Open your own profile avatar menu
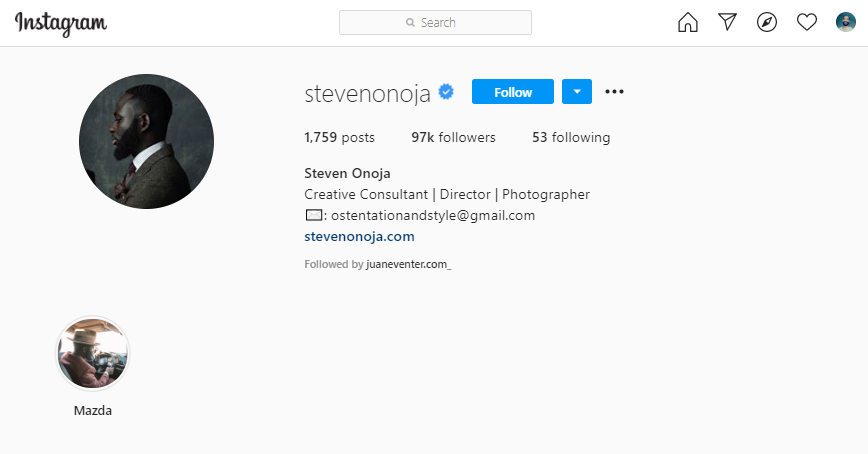This screenshot has height=454, width=868. (845, 23)
